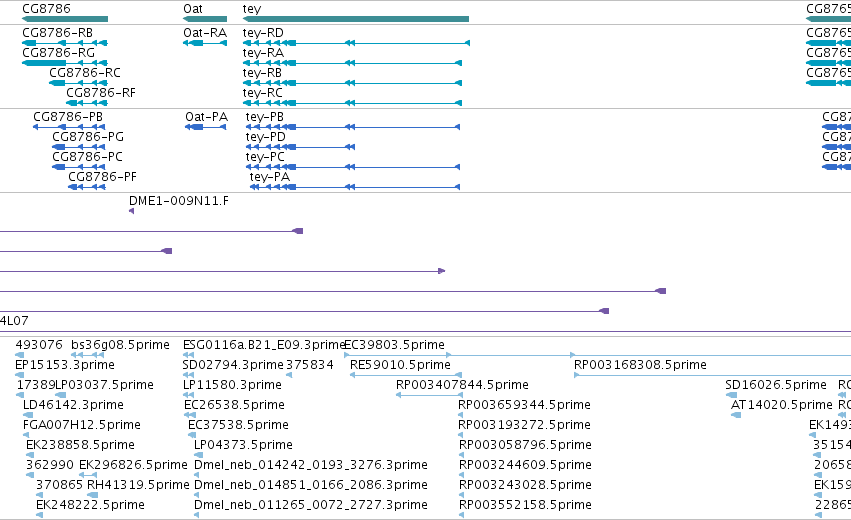Click the tey-RC transcript label
851x520 pixels.
click(x=263, y=93)
